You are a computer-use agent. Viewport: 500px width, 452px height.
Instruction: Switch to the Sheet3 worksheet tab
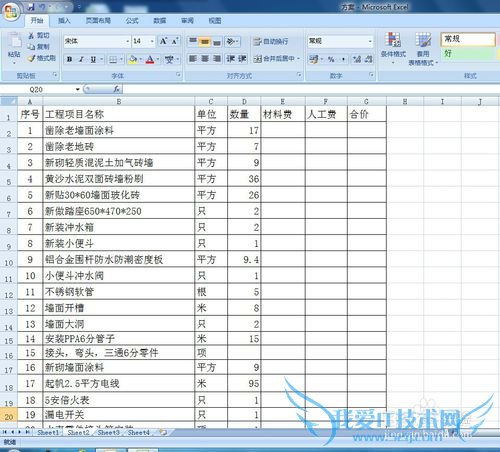pos(109,433)
